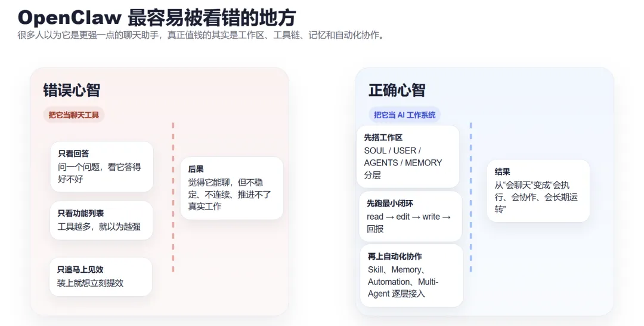The width and height of the screenshot is (644, 326).
Task: Click the text '工具越多，就以为越强'
Action: click(x=99, y=226)
